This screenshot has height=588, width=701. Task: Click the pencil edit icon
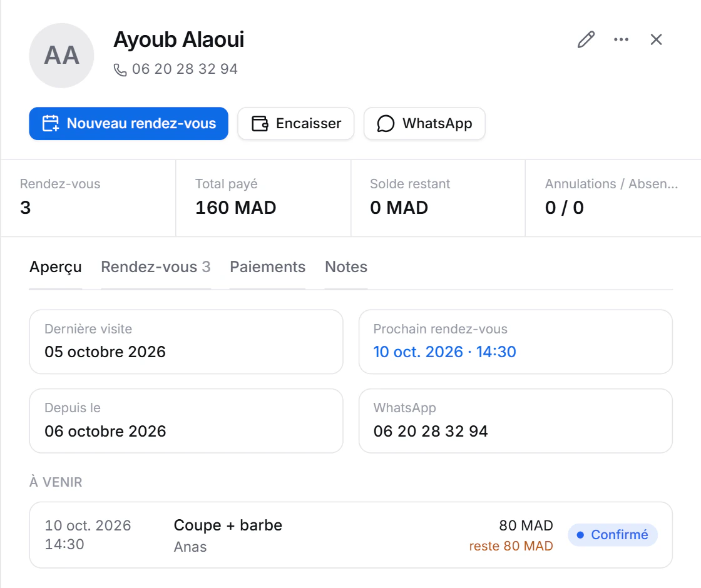pyautogui.click(x=586, y=39)
